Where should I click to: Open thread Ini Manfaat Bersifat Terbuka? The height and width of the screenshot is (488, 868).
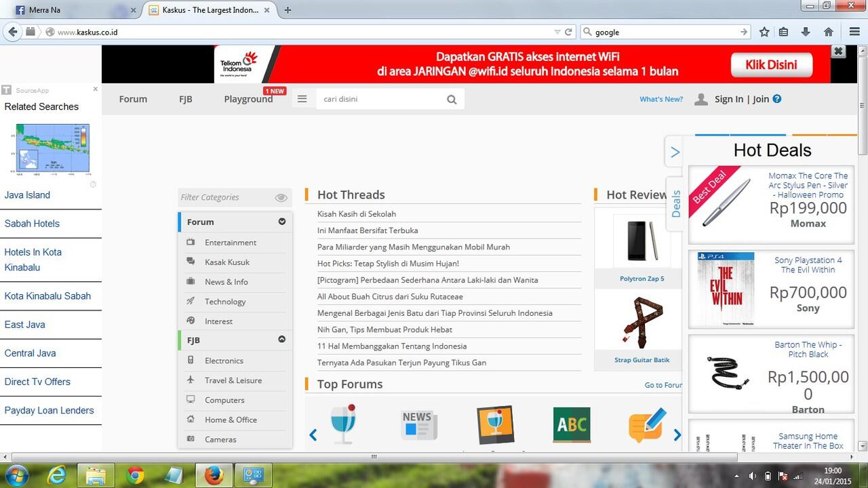(368, 230)
